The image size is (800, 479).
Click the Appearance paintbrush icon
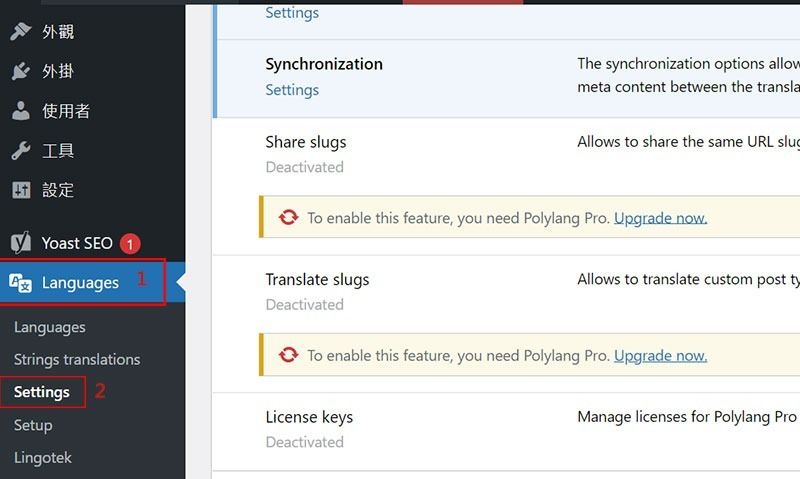click(21, 32)
